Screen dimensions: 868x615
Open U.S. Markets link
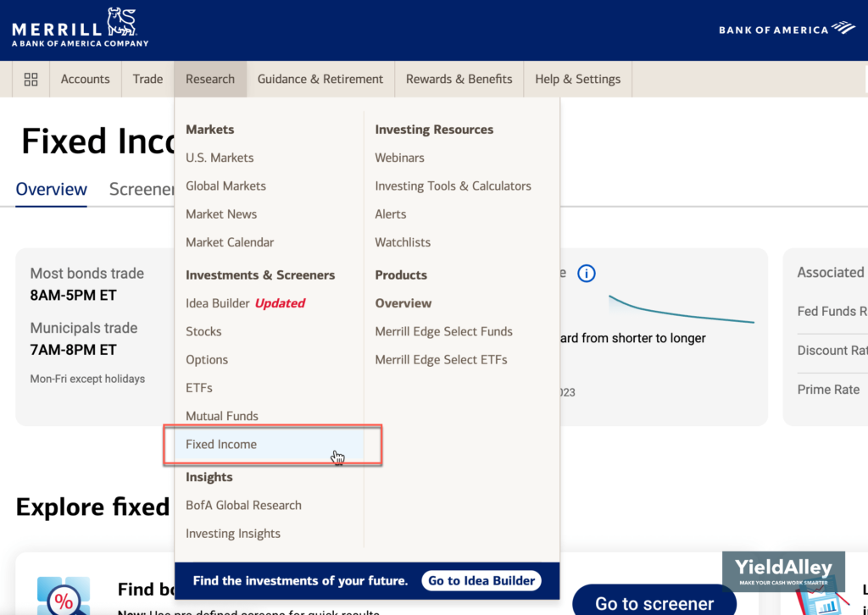point(220,158)
